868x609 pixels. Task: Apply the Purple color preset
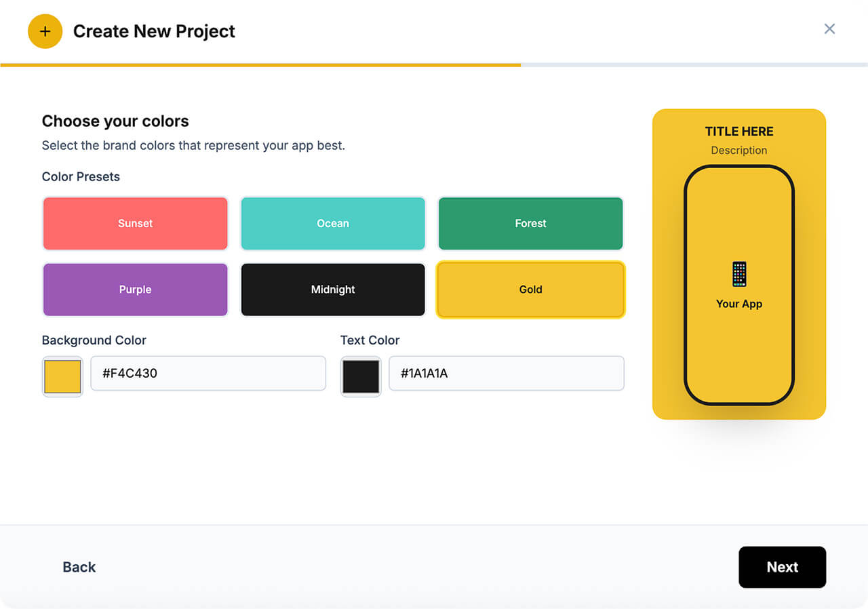(136, 290)
